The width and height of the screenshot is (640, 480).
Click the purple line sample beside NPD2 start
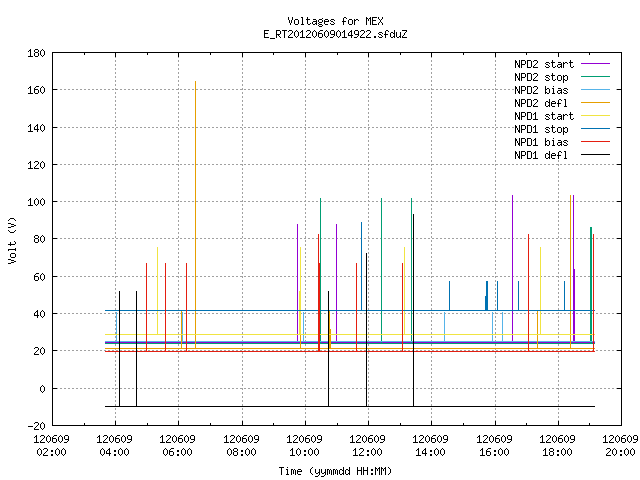[596, 64]
